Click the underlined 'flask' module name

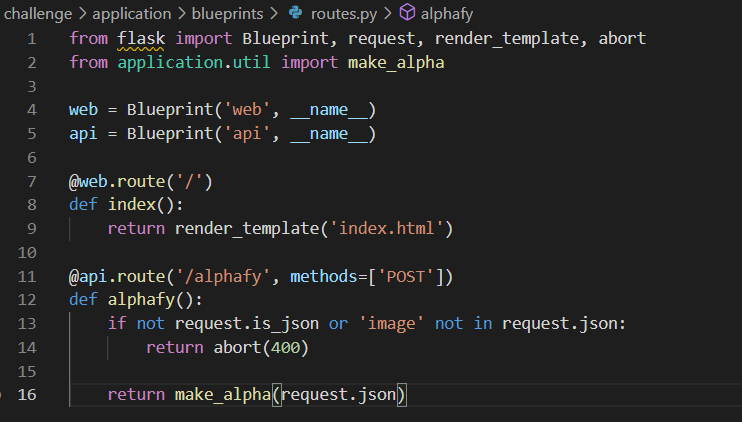pyautogui.click(x=141, y=38)
